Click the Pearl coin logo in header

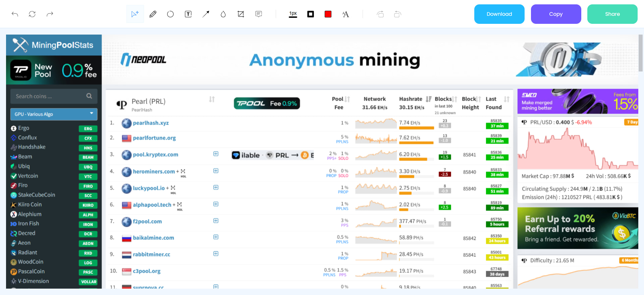(122, 105)
